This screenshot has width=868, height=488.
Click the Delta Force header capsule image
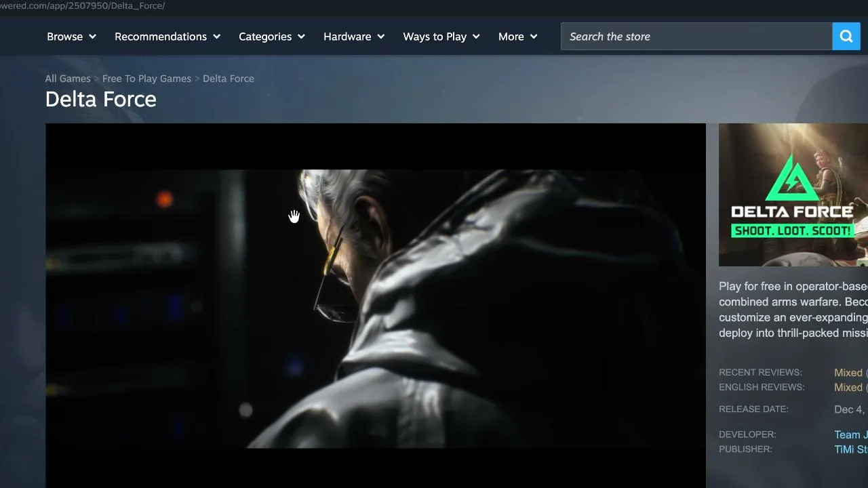(x=793, y=195)
